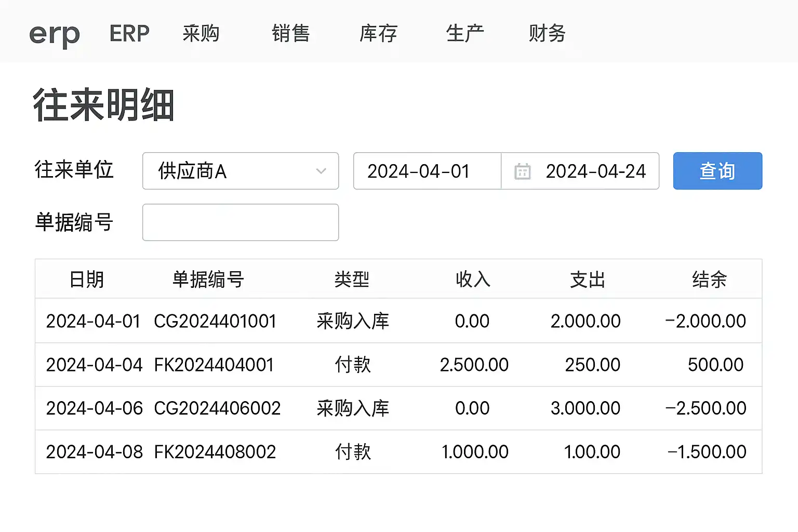The height and width of the screenshot is (532, 798).
Task: Click the 结余 column header
Action: point(709,280)
